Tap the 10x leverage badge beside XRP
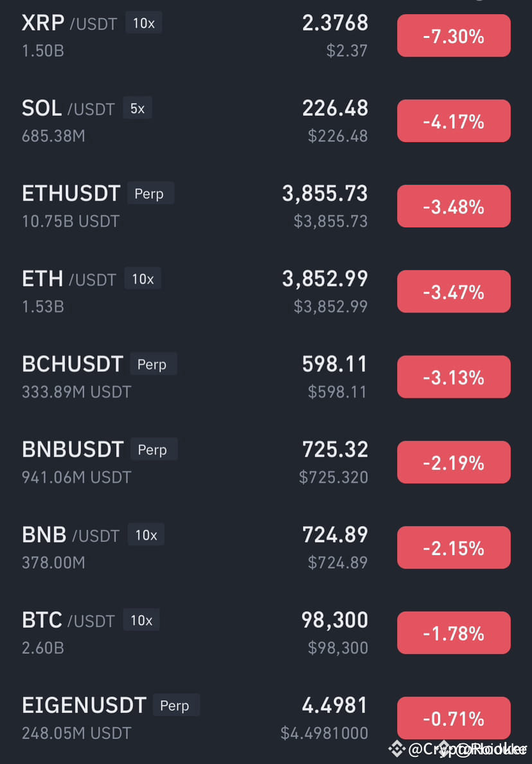 point(143,23)
